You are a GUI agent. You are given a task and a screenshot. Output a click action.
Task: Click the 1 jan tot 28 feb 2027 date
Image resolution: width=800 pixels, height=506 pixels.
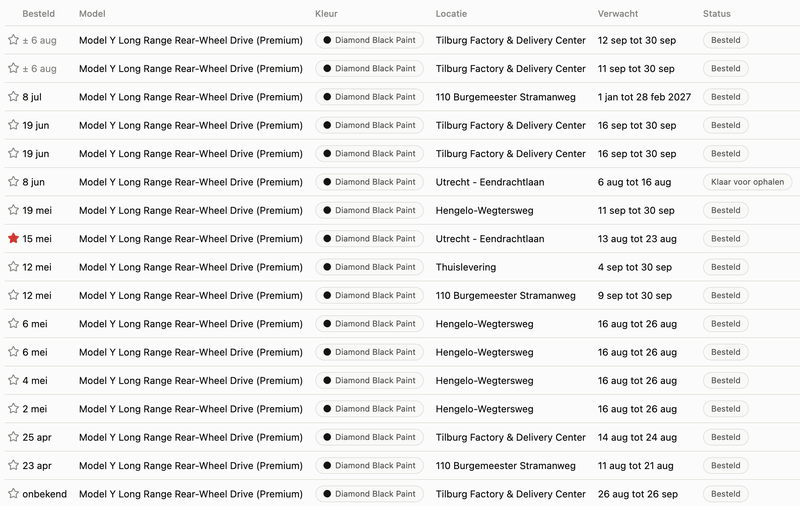[x=644, y=97]
